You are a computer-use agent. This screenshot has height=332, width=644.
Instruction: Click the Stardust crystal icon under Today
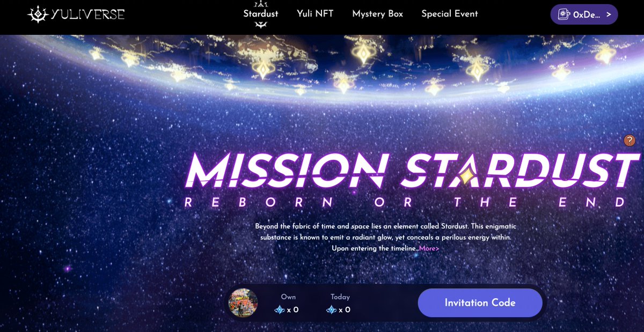click(x=331, y=309)
